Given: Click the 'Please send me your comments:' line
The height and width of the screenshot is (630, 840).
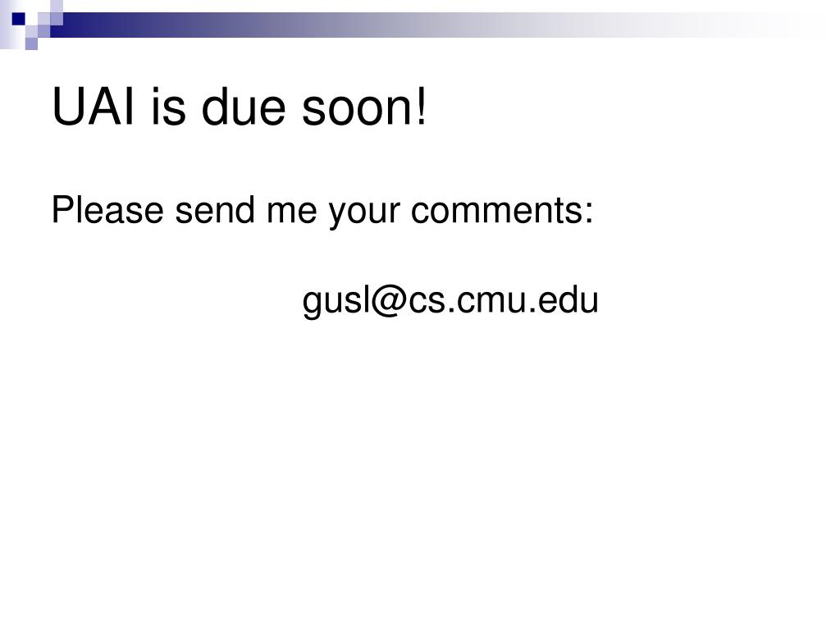Looking at the screenshot, I should [322, 211].
